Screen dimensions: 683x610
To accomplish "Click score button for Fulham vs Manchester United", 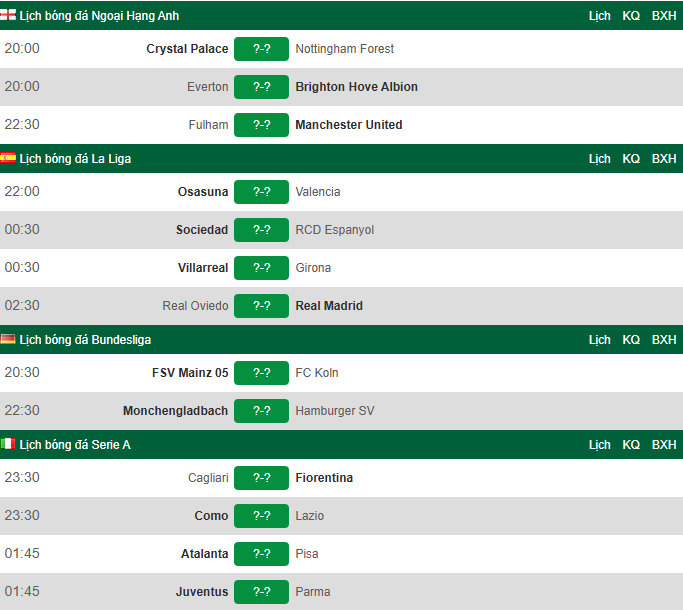I will point(261,125).
